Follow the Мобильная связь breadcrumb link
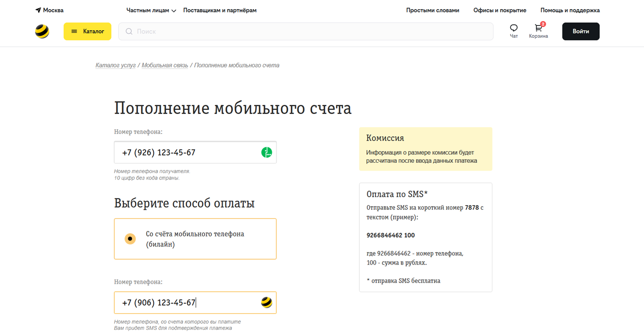Screen dimensions: 644x335 (x=165, y=65)
